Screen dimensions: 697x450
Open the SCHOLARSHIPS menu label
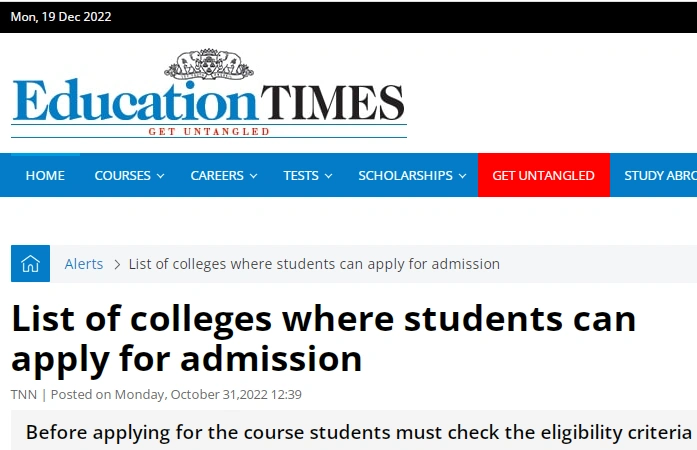point(405,175)
